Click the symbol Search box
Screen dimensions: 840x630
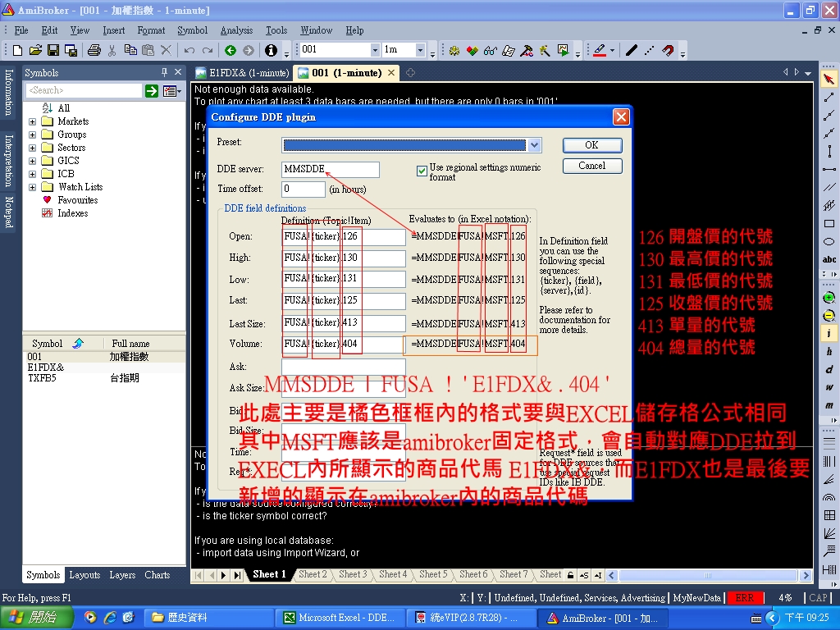coord(84,90)
